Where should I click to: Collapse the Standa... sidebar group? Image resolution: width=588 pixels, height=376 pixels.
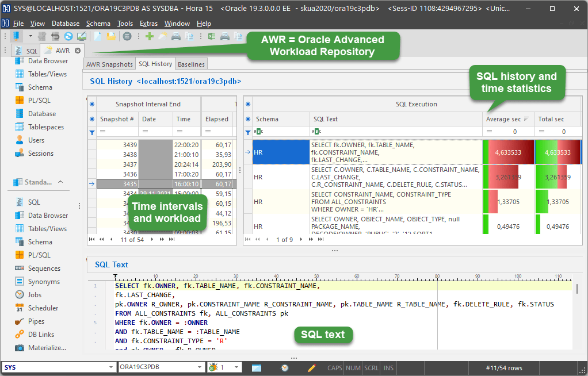tap(60, 182)
